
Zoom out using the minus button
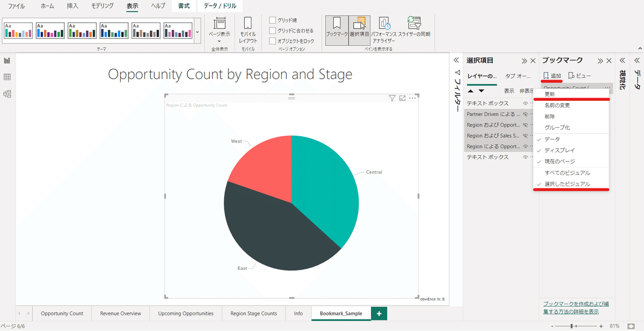click(552, 326)
